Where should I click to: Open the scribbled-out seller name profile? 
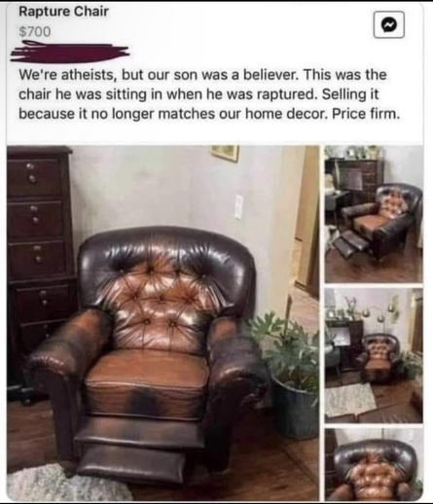(x=70, y=52)
